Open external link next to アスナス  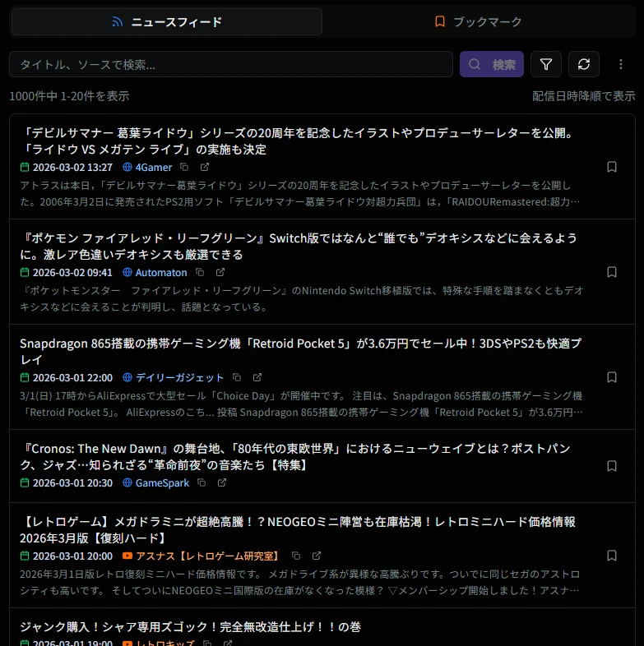coord(316,556)
